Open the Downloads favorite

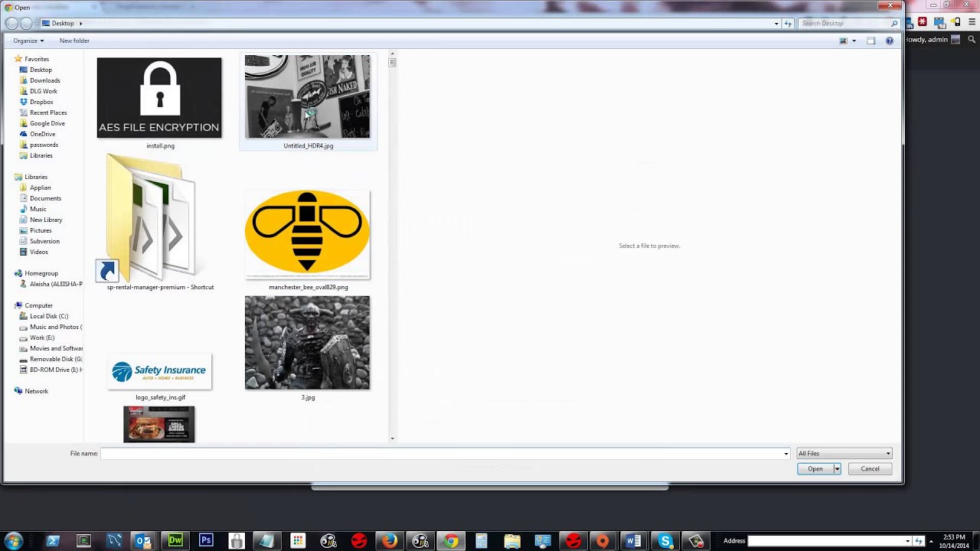click(44, 80)
